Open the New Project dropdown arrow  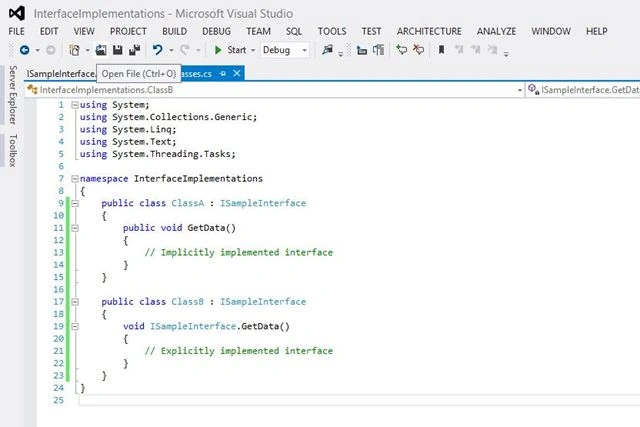pos(87,51)
